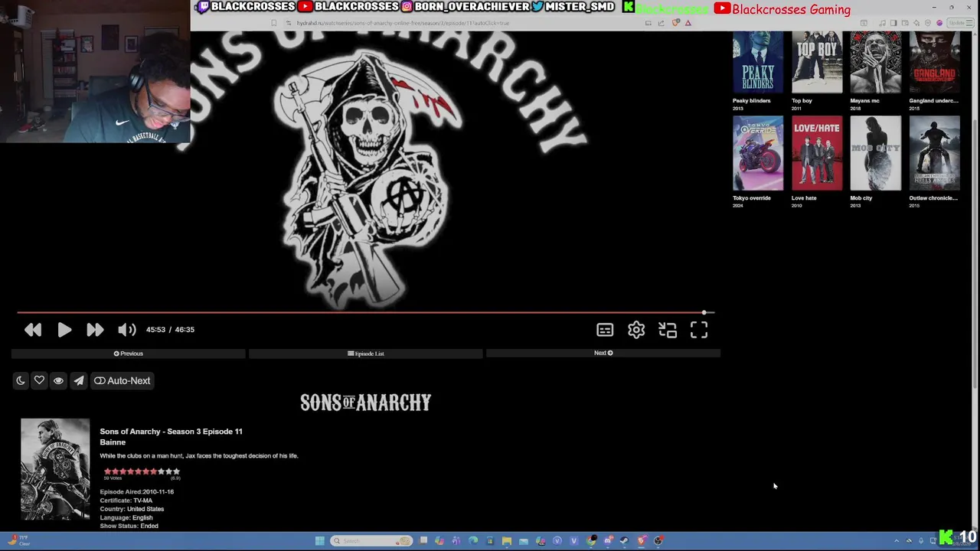Select 'Sons of Anarchy - Season 3 Episode 11' title

point(171,432)
